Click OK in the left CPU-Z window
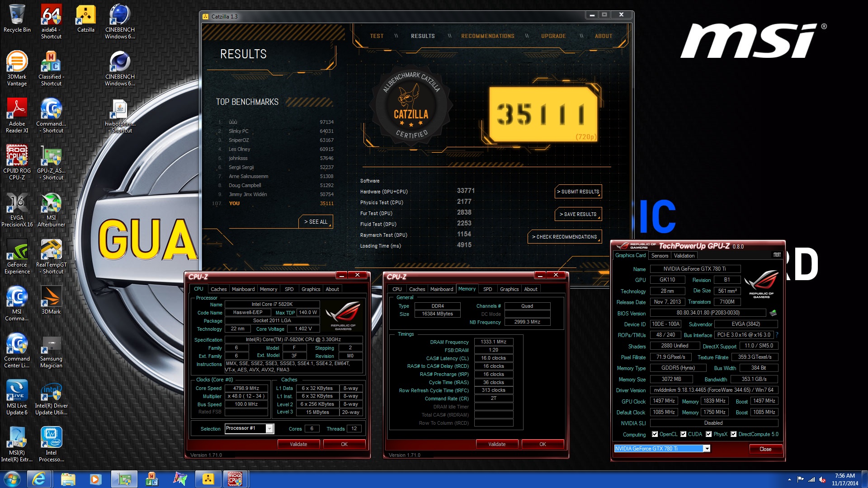Screen dimensions: 868x488 [344, 444]
